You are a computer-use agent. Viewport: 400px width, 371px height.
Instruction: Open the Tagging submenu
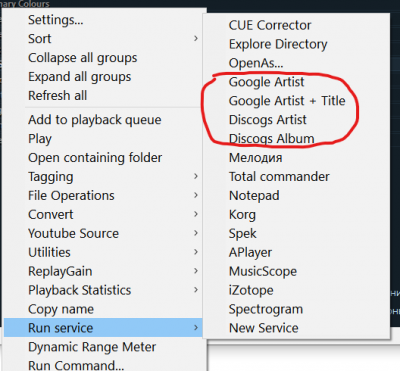(x=103, y=176)
